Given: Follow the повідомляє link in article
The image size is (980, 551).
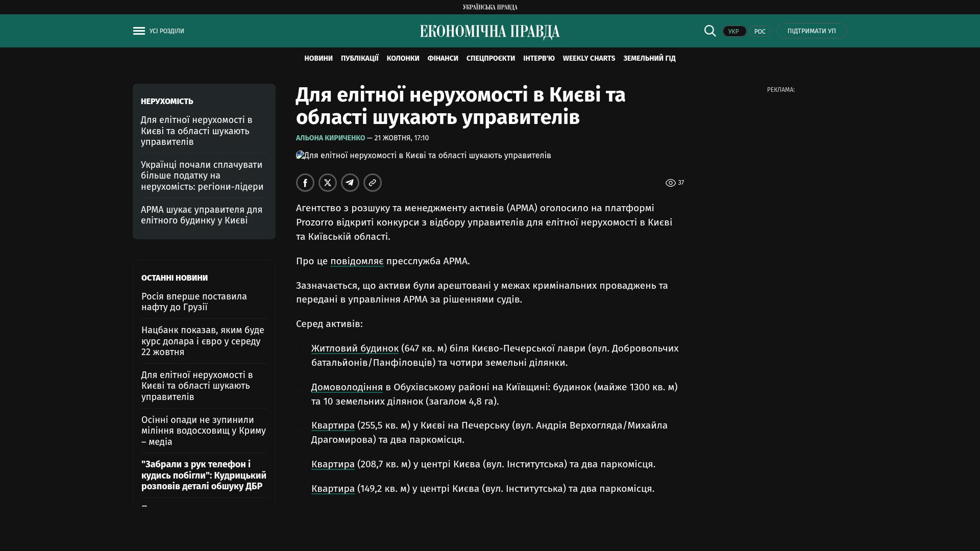Looking at the screenshot, I should click(357, 261).
